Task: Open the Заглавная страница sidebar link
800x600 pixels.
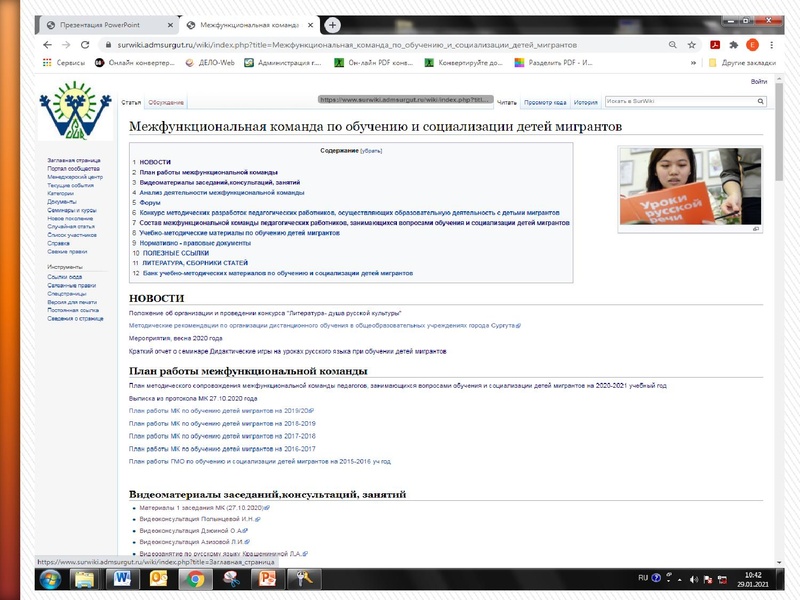Action: tap(74, 160)
